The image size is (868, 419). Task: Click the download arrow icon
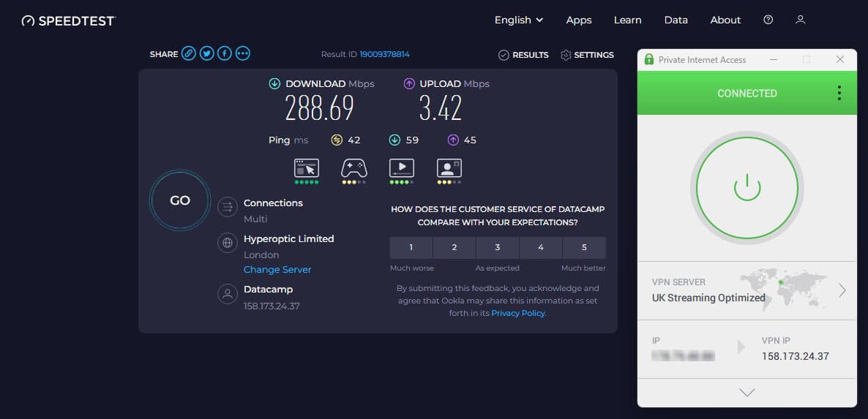(274, 84)
